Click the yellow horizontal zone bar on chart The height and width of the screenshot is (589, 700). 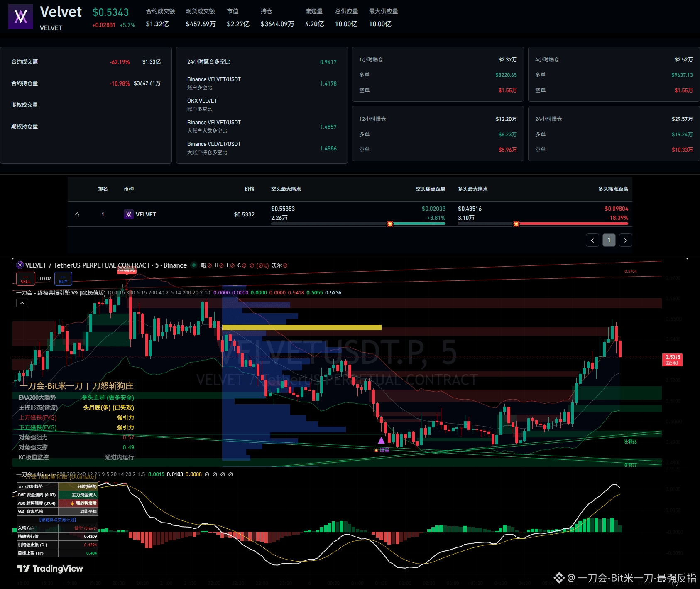click(302, 327)
